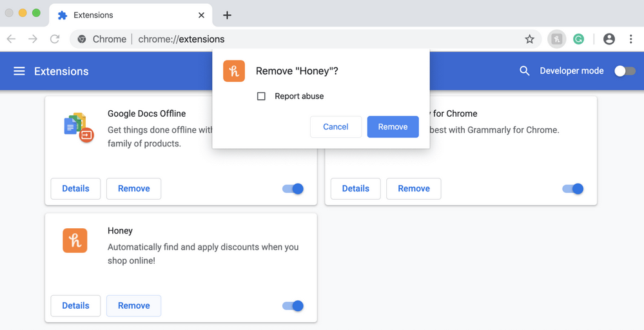Image resolution: width=644 pixels, height=330 pixels.
Task: Open the Chrome profile avatar menu
Action: coord(609,39)
